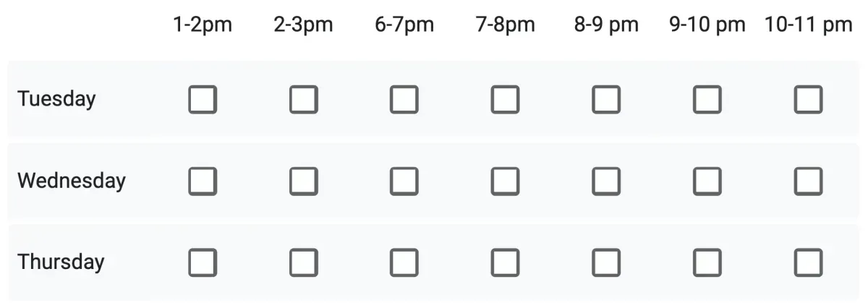Check Wednesday 1-2pm box
This screenshot has height=308, width=868.
point(203,181)
